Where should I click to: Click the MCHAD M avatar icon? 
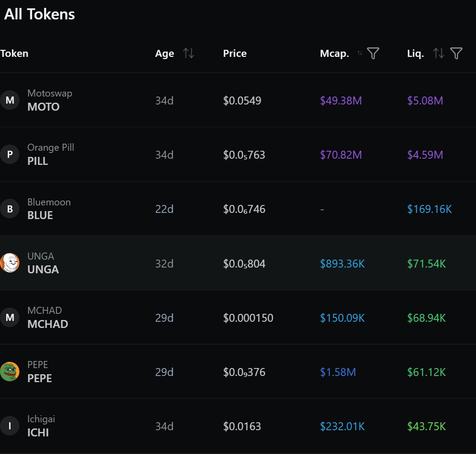10,317
